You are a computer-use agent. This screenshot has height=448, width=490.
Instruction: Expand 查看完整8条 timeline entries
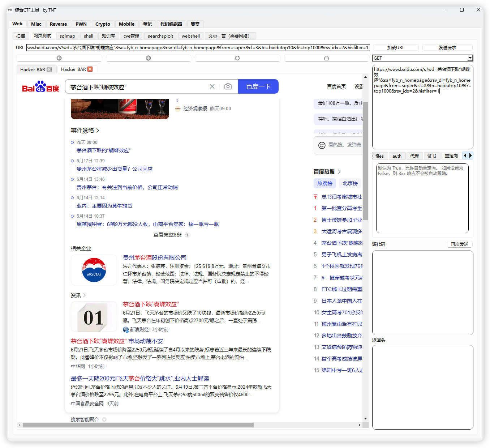pos(171,235)
